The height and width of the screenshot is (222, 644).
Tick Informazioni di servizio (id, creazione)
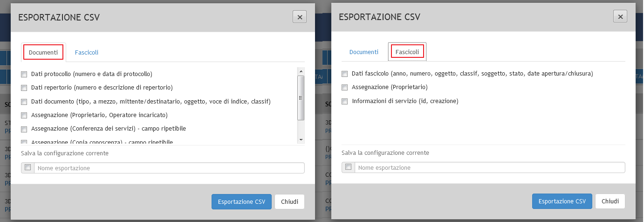[x=345, y=101]
